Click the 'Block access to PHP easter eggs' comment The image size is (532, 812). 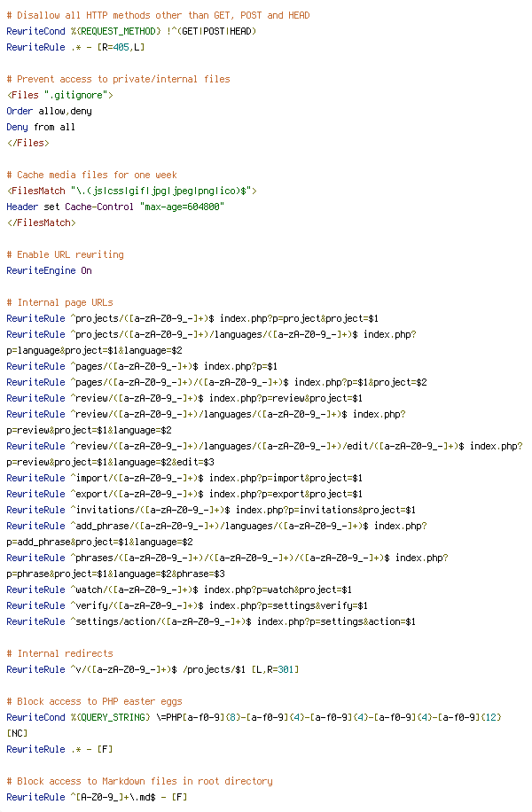click(x=94, y=702)
